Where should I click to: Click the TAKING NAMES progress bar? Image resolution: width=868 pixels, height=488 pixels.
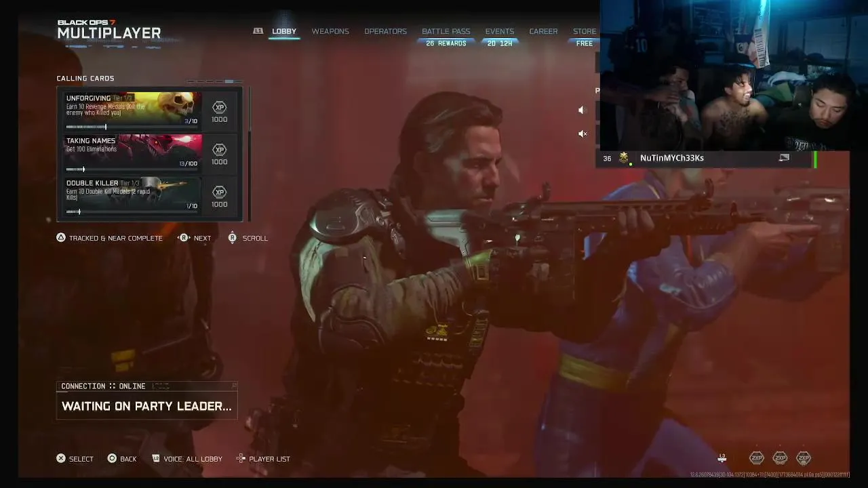pyautogui.click(x=132, y=169)
